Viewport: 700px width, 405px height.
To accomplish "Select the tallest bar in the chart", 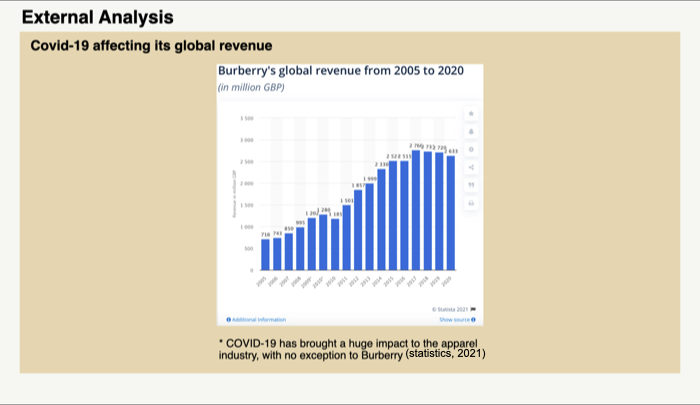I will (x=416, y=210).
